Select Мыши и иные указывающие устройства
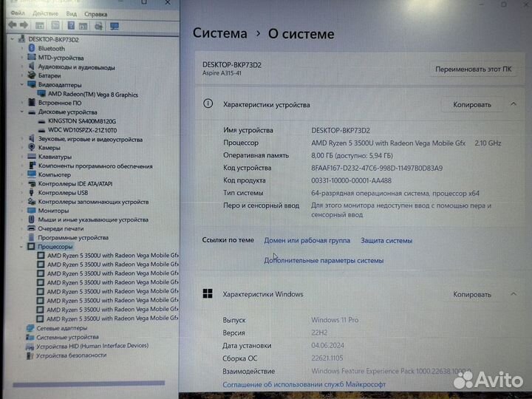This screenshot has height=399, width=532. click(x=93, y=220)
